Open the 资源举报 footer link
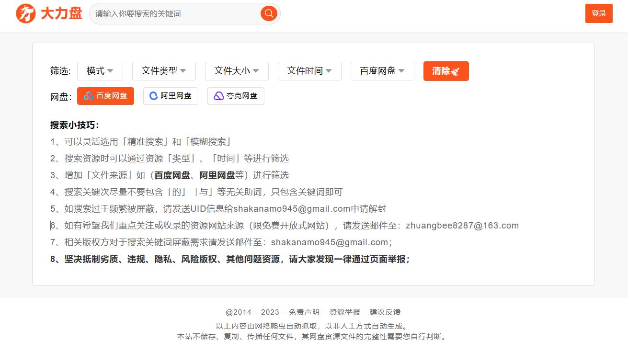This screenshot has width=628, height=364. [344, 312]
